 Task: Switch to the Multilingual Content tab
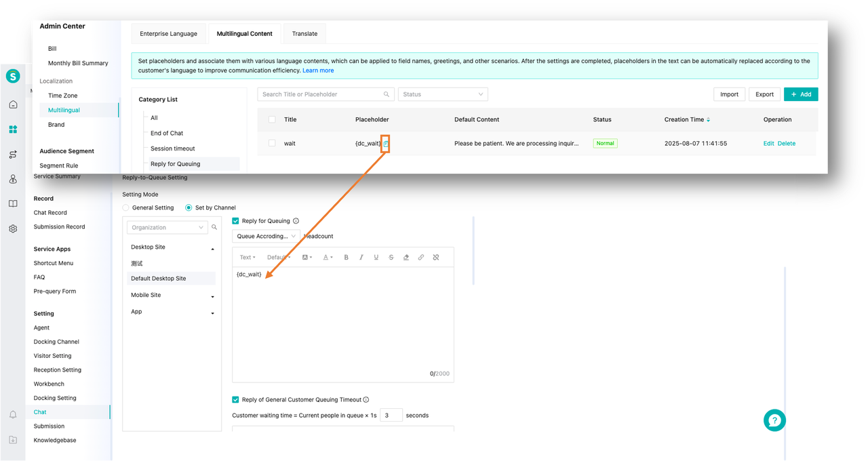tap(245, 33)
